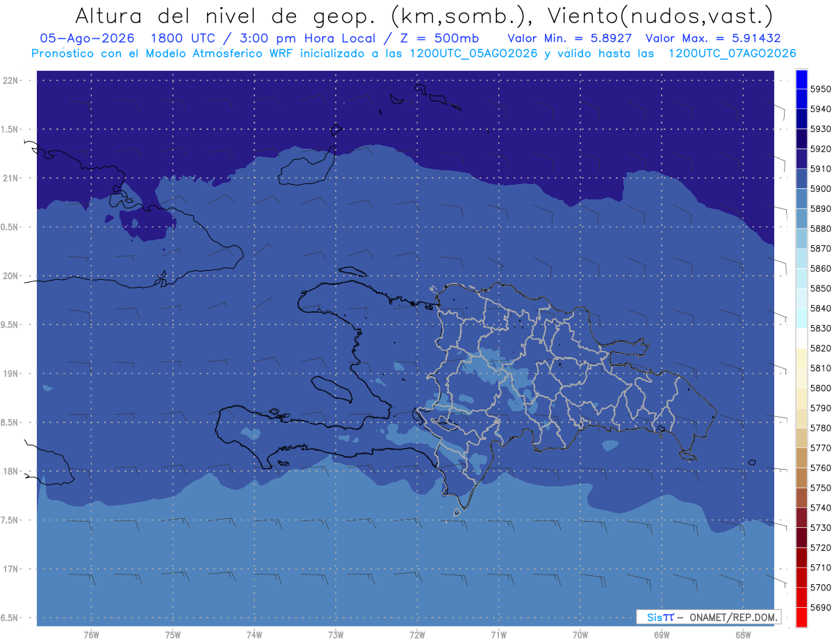The width and height of the screenshot is (834, 644).
Task: Click the colorbar label '5690'
Action: click(x=820, y=607)
